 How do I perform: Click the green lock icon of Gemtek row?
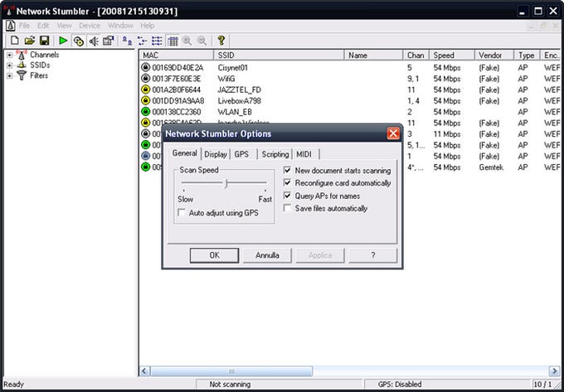(145, 167)
